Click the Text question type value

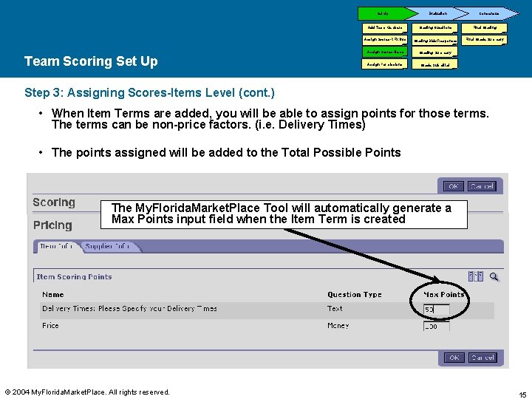(335, 309)
